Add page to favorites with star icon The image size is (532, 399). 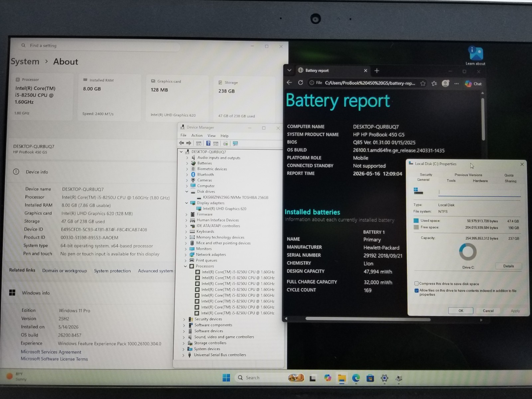pyautogui.click(x=423, y=83)
